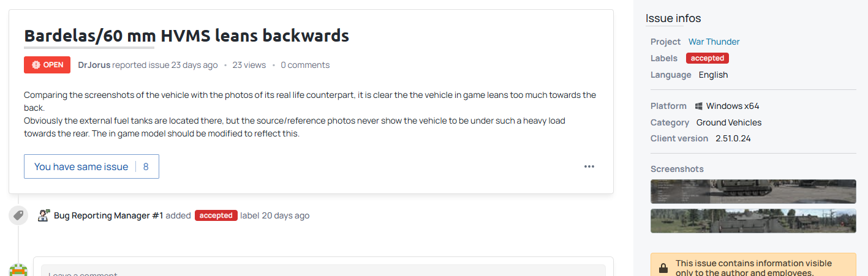Image resolution: width=868 pixels, height=276 pixels.
Task: Click the red OPEN status badge
Action: (47, 65)
